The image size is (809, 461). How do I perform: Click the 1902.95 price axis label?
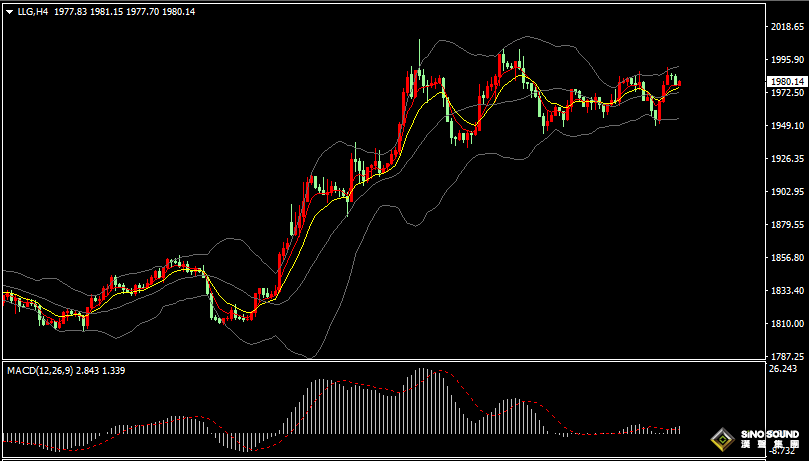(784, 192)
